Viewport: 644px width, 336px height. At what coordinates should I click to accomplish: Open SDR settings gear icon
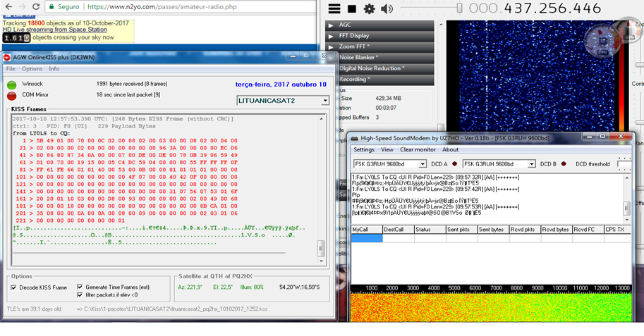coord(369,8)
